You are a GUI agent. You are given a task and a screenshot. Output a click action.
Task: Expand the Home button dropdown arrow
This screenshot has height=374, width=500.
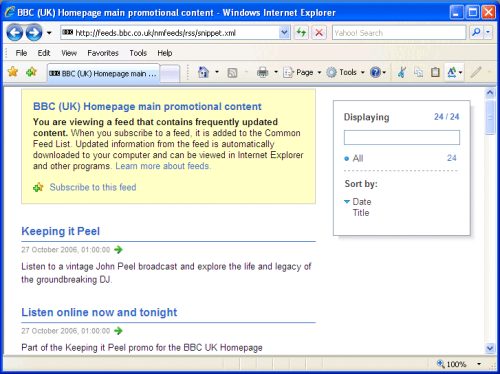[217, 72]
